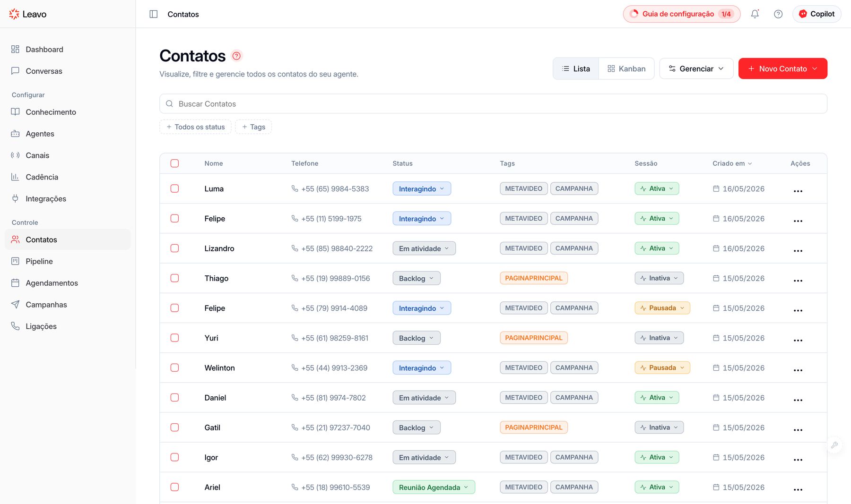Image resolution: width=851 pixels, height=504 pixels.
Task: Click the Novo Contato button
Action: click(x=783, y=68)
